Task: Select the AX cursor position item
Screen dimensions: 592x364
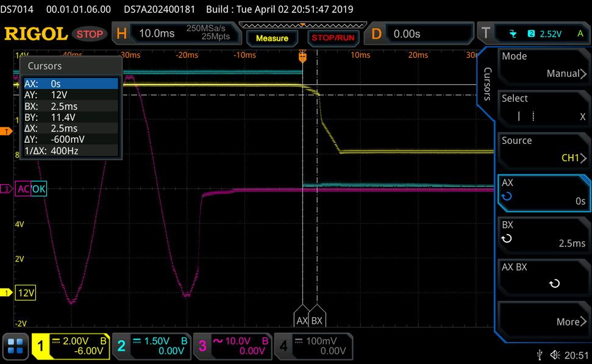Action: coord(543,193)
